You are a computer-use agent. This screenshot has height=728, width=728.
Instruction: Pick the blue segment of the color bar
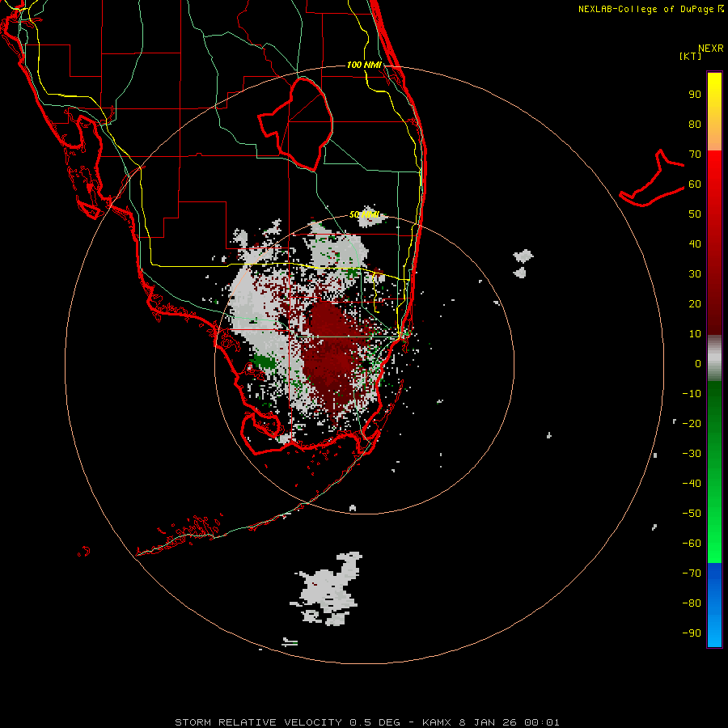pos(714,605)
